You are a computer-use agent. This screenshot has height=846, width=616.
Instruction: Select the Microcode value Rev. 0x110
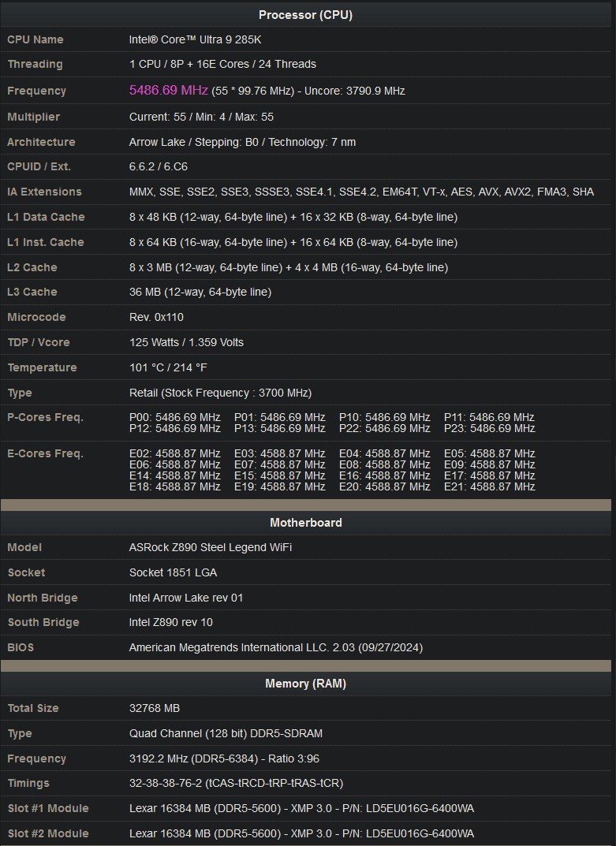tap(157, 317)
